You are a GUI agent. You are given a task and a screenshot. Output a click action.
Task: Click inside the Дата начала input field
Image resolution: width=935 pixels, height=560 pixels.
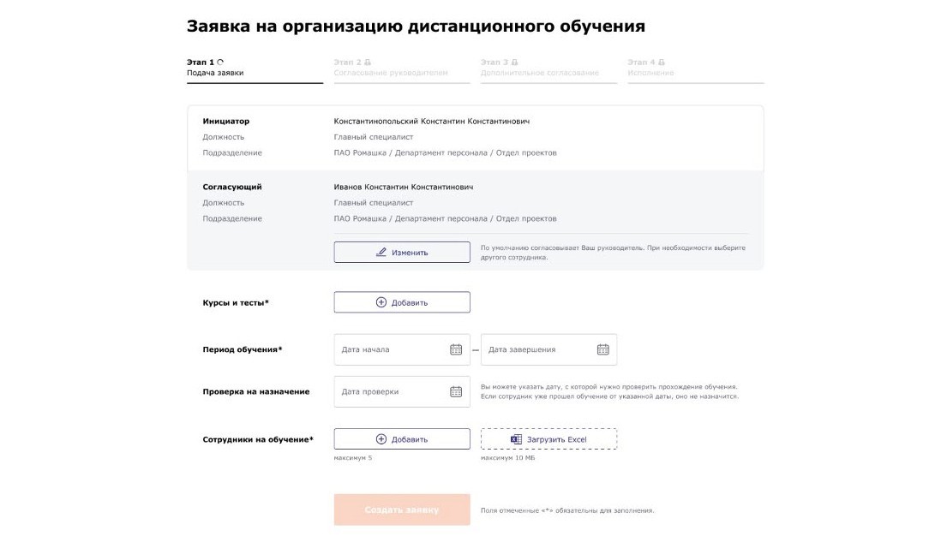[386, 349]
